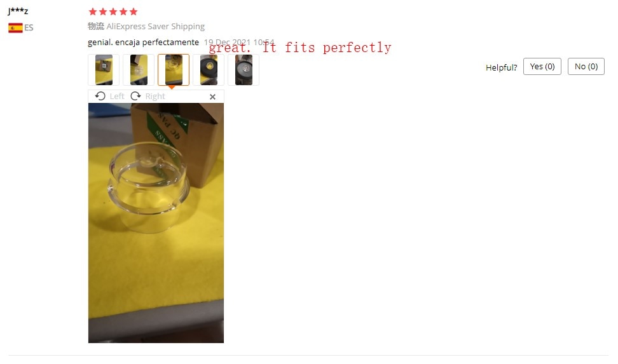Open the first review photo thumbnail
Image resolution: width=618 pixels, height=364 pixels.
click(104, 70)
